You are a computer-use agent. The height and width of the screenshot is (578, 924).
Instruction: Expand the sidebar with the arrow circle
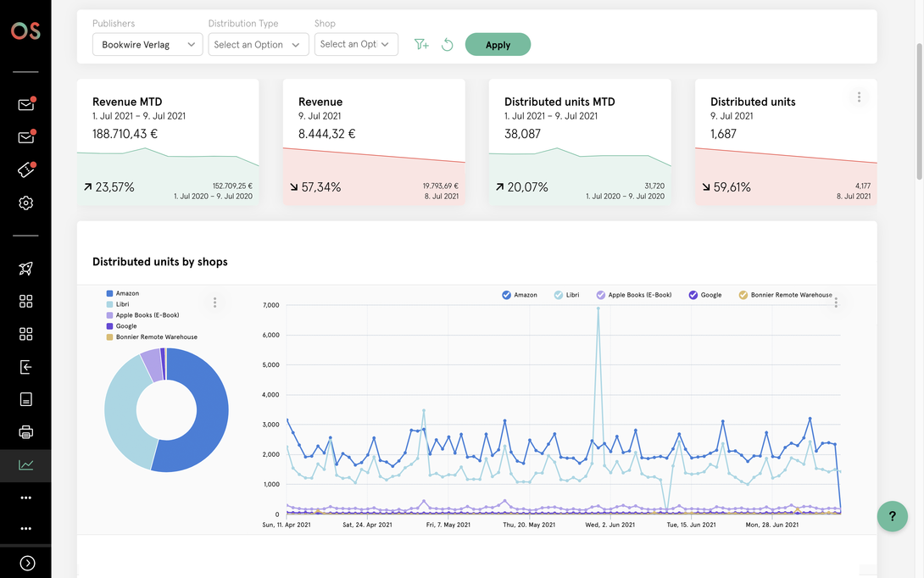pyautogui.click(x=27, y=563)
